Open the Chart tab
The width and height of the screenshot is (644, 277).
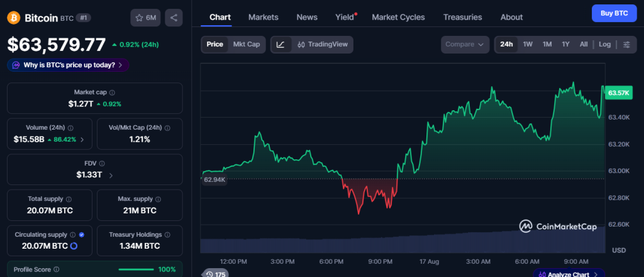point(220,17)
